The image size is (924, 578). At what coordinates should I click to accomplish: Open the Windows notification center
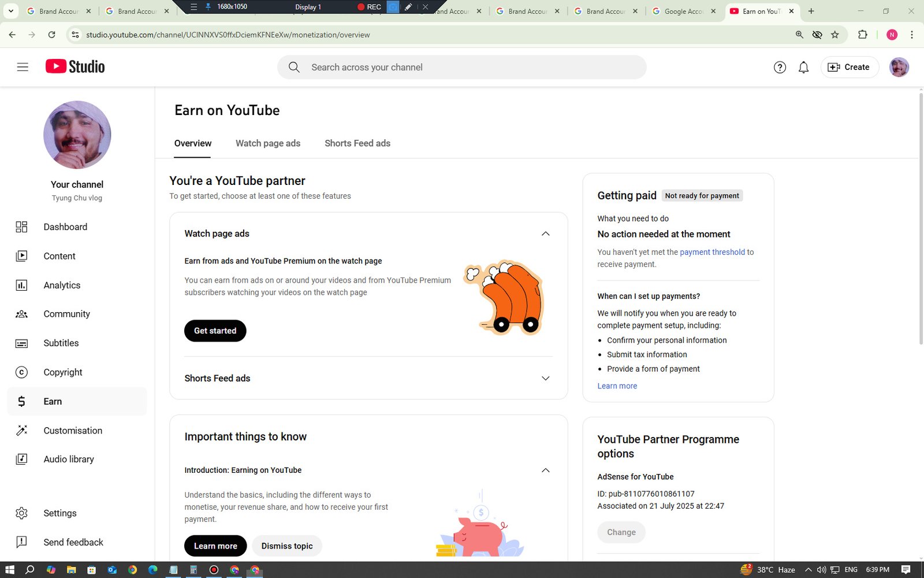coord(906,570)
